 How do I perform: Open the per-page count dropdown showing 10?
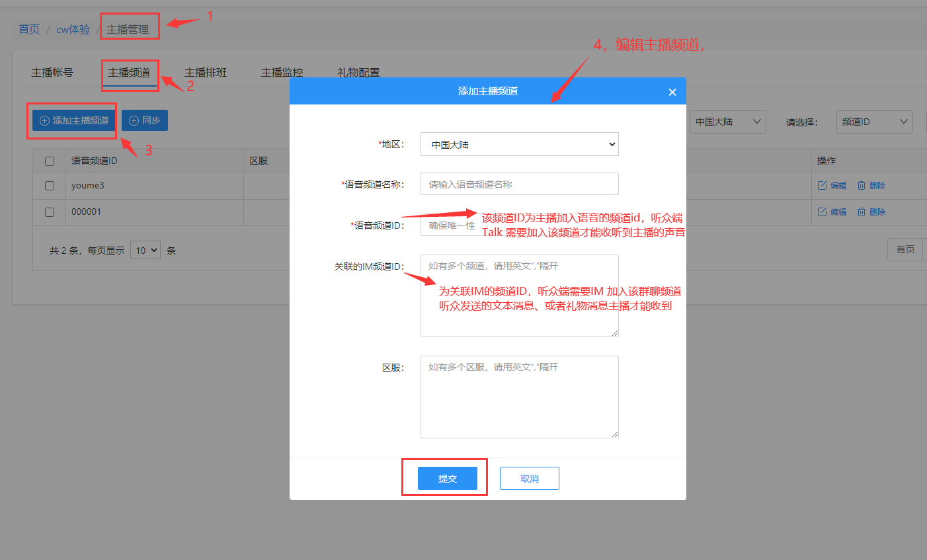[x=145, y=251]
